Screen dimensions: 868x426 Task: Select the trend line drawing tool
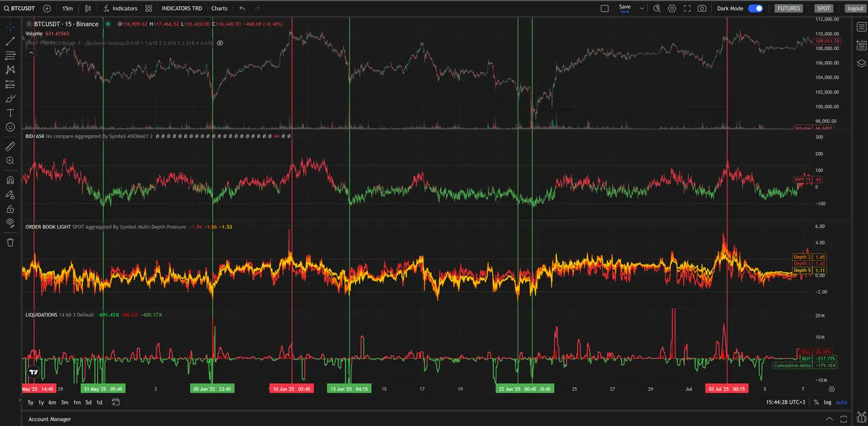[x=10, y=42]
